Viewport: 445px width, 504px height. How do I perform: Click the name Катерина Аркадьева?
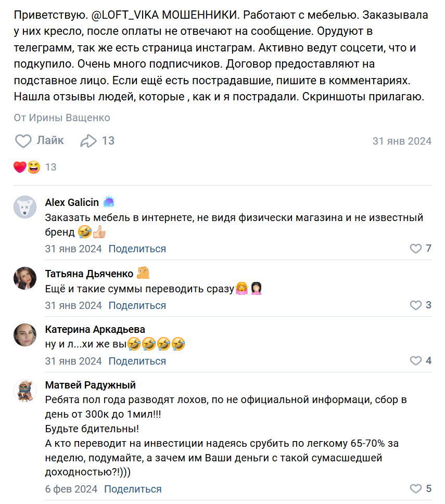95,329
